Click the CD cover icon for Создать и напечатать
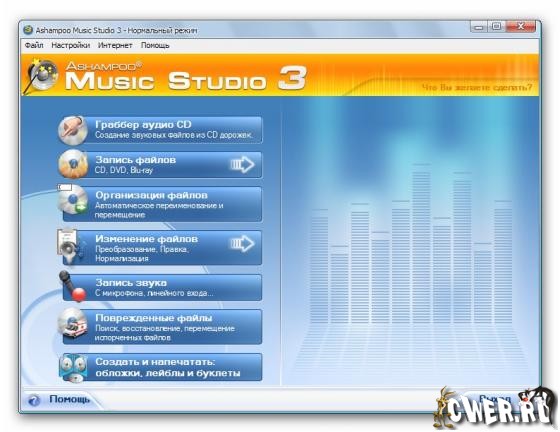 pyautogui.click(x=74, y=368)
